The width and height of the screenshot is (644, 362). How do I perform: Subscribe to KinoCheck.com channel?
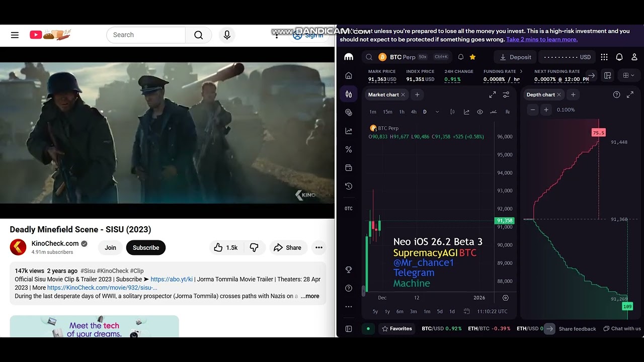click(x=146, y=247)
